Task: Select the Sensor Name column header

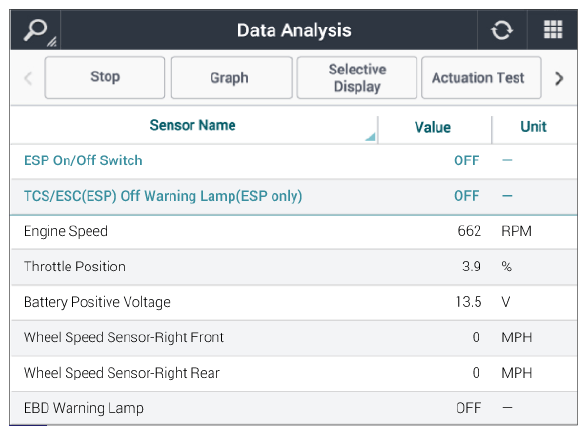Action: 192,125
